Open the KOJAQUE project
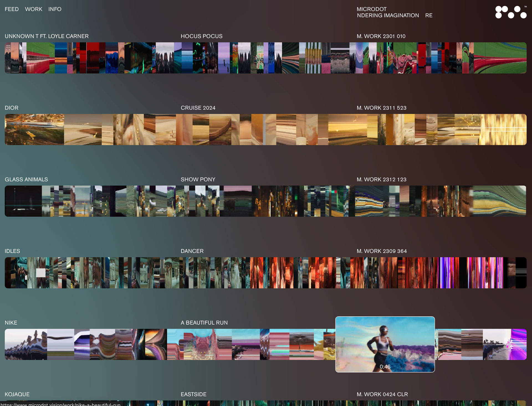This screenshot has width=532, height=406. click(x=17, y=394)
